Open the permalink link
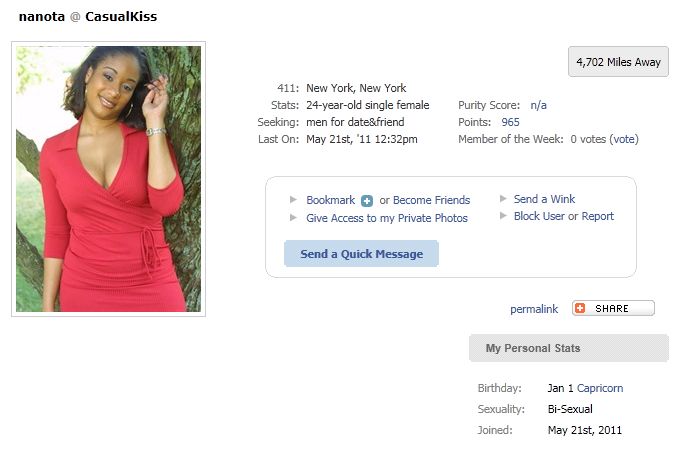Viewport: 676px width, 457px height. 534,309
